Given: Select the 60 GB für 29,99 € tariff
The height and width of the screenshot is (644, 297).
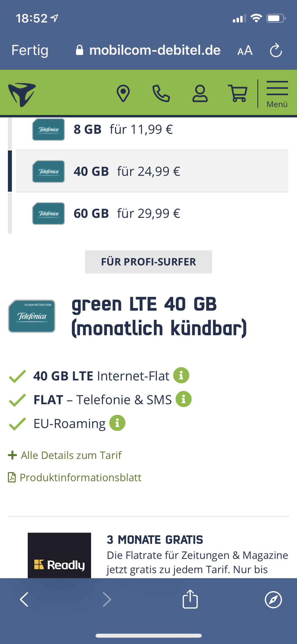Looking at the screenshot, I should click(152, 213).
